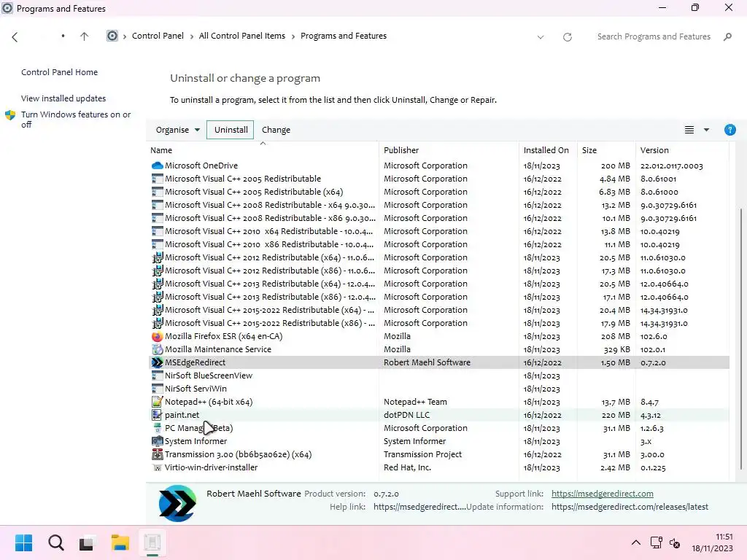Expand the address bar history dropdown
The width and height of the screenshot is (747, 560).
(x=541, y=37)
